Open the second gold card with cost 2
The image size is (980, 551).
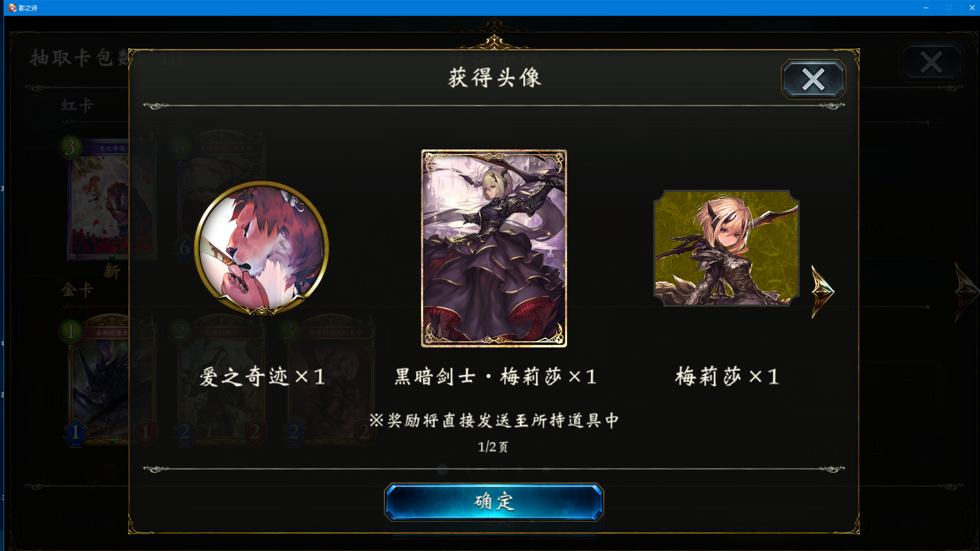[x=220, y=380]
